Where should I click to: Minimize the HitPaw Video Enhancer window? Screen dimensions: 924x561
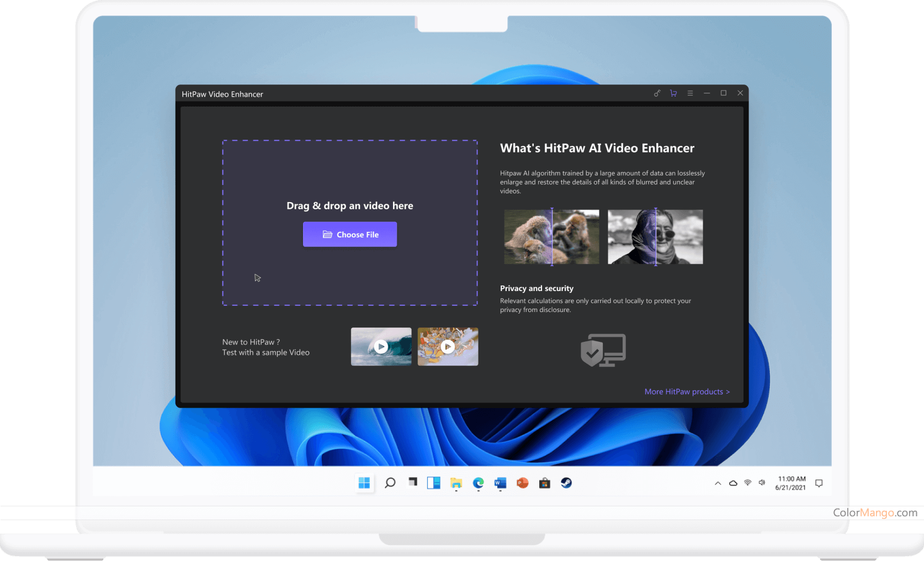click(707, 93)
